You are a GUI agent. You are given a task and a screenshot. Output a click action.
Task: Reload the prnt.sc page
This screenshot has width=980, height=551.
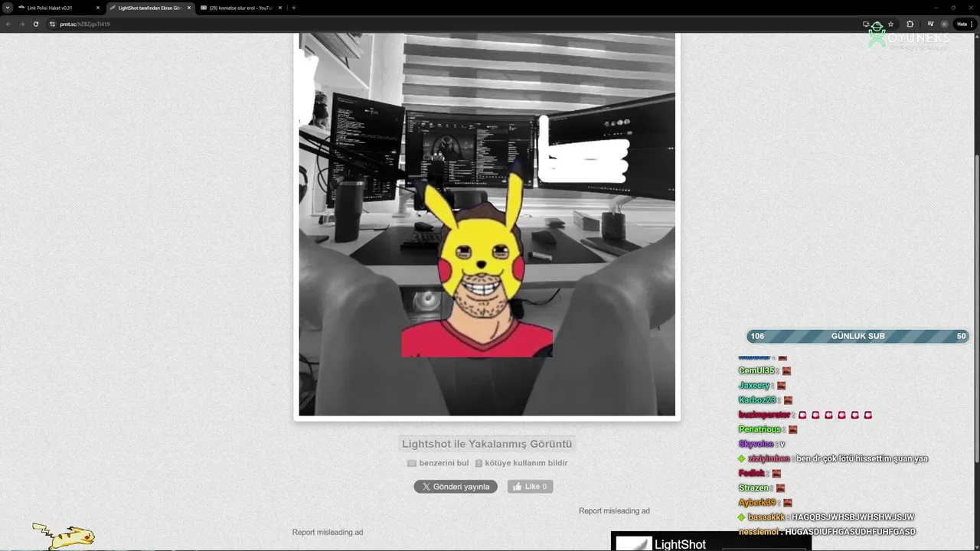[35, 24]
